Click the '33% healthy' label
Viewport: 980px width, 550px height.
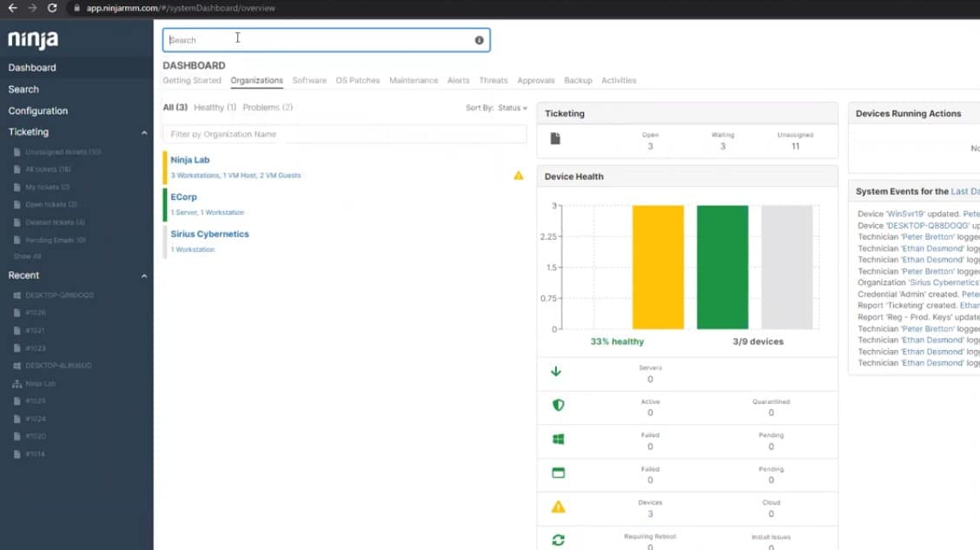pyautogui.click(x=617, y=341)
